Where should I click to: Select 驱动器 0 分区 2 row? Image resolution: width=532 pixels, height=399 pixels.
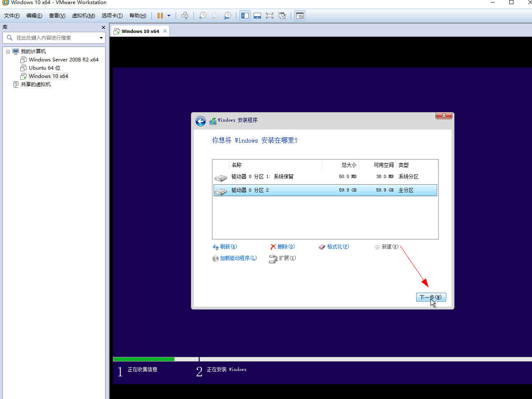click(x=325, y=190)
